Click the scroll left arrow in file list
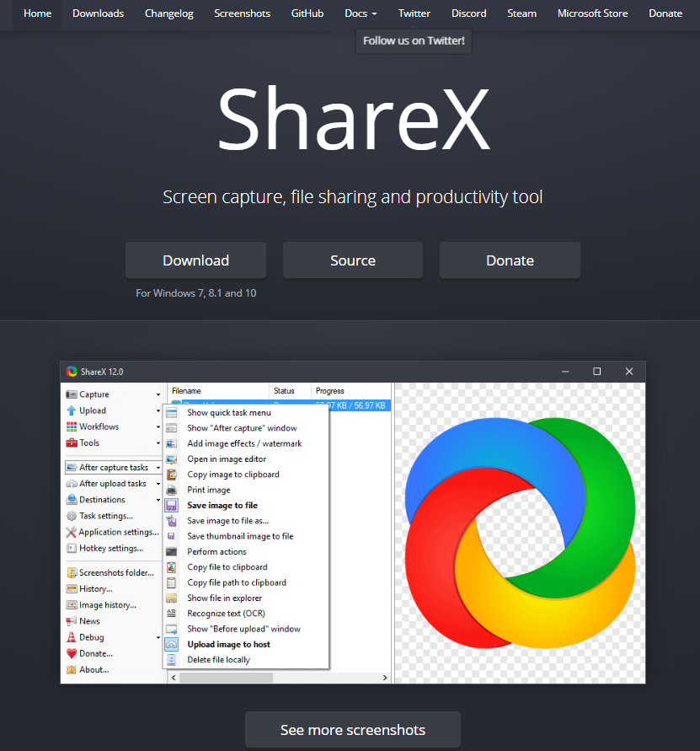The height and width of the screenshot is (751, 700). pos(174,678)
